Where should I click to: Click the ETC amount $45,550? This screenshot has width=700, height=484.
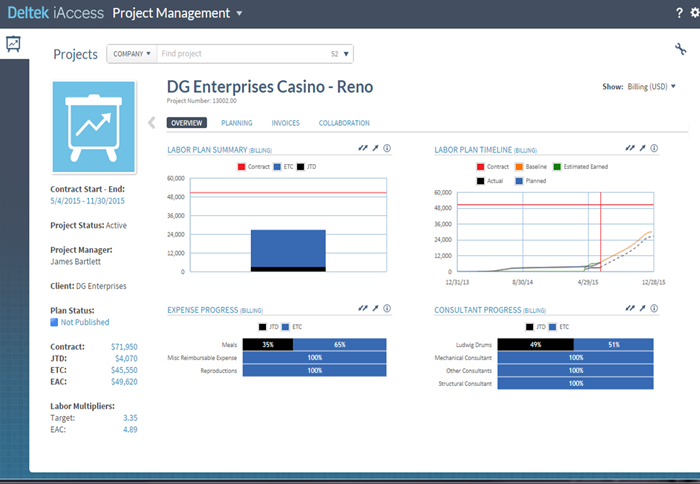tap(124, 370)
